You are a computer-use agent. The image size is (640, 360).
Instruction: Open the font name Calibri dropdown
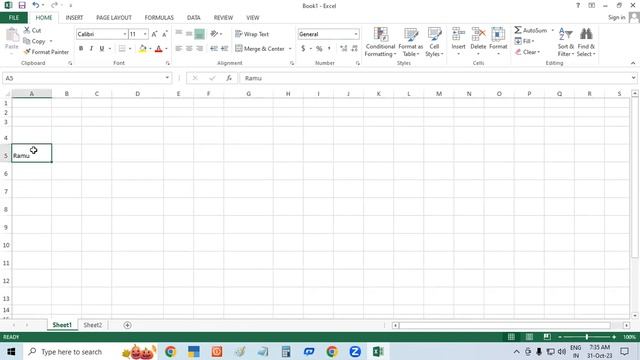(125, 34)
